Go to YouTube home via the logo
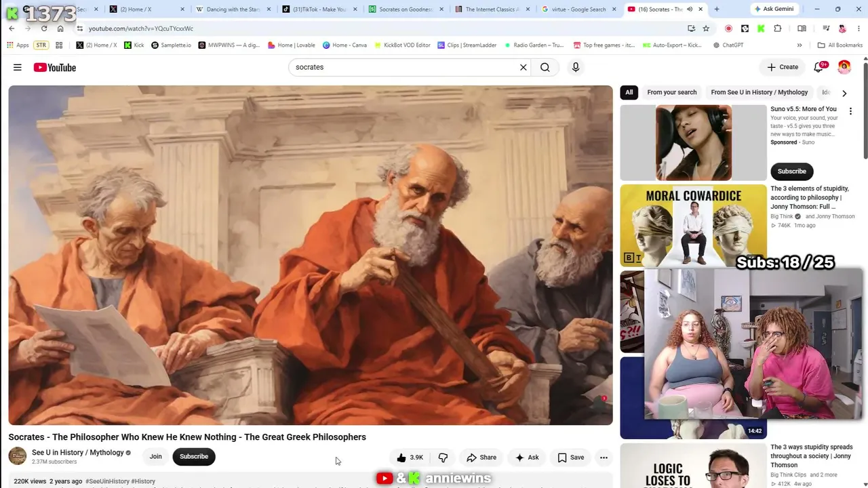Screen dimensions: 868x488 pyautogui.click(x=55, y=67)
